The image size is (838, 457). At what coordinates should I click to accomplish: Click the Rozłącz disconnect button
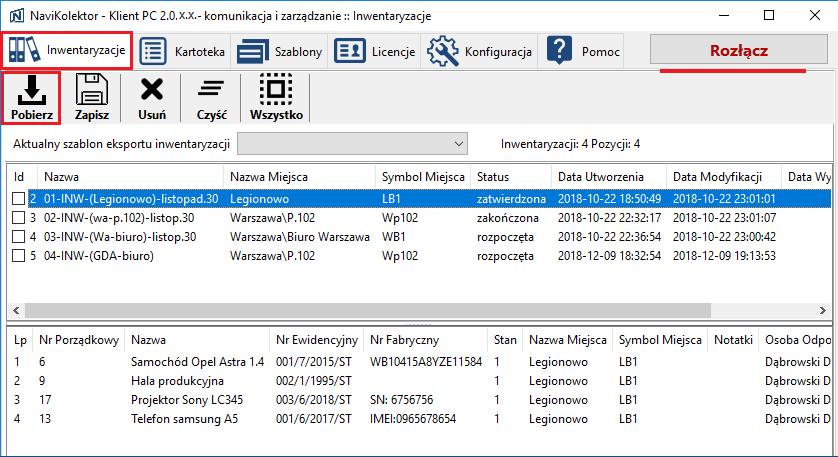(739, 51)
